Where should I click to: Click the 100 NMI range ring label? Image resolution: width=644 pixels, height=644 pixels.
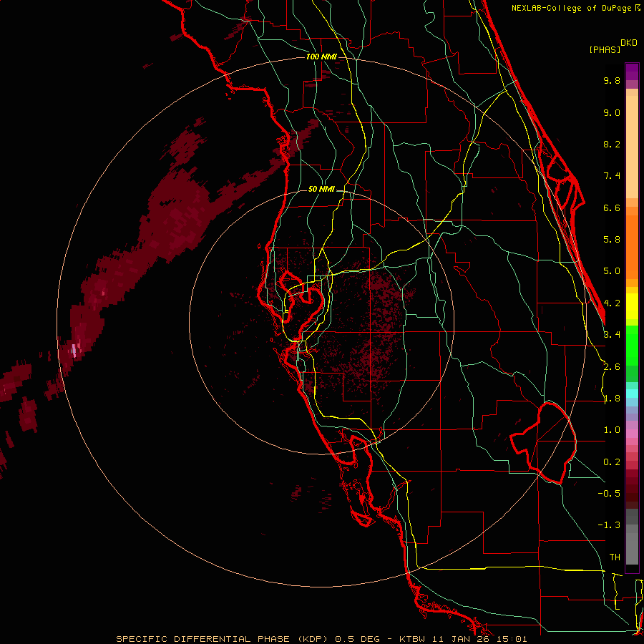pos(321,57)
